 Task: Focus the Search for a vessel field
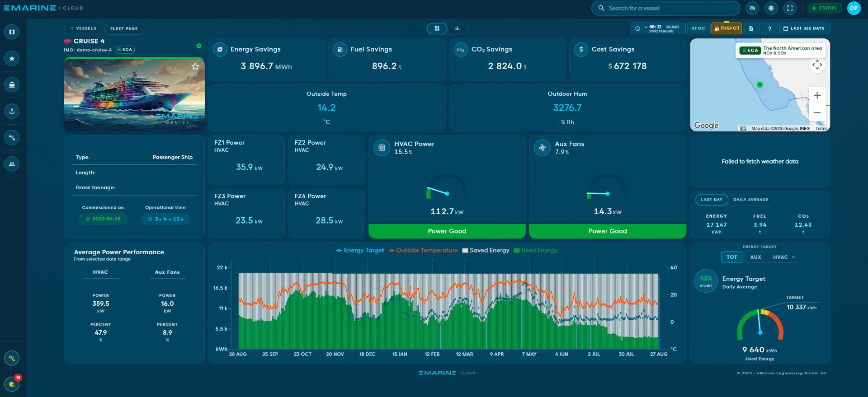pos(666,8)
